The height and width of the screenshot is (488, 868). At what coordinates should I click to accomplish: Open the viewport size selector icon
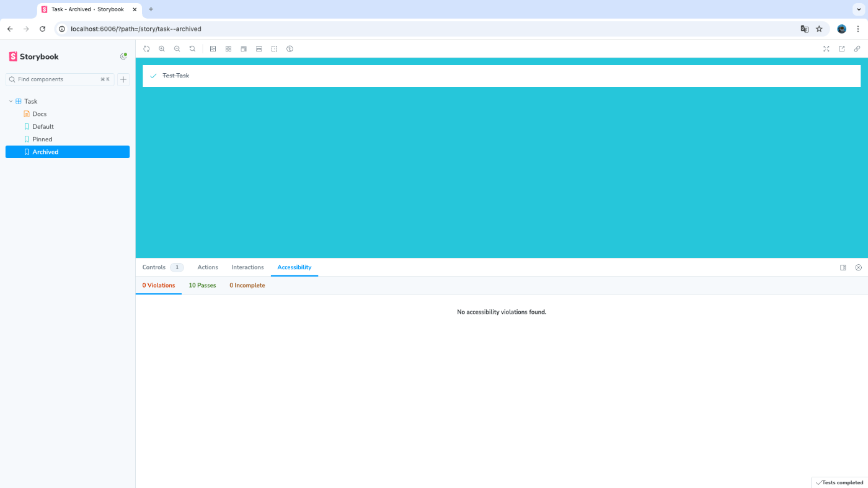click(244, 48)
